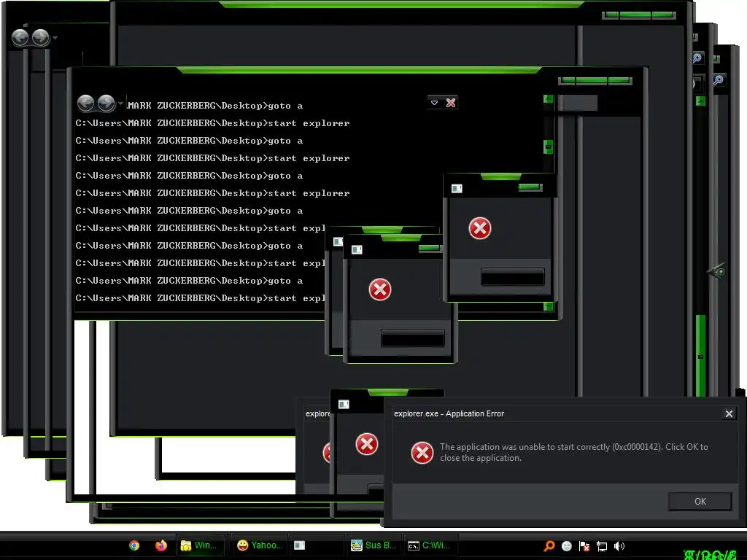Open Google Chrome from the taskbar
Screen dimensions: 747x560
click(x=134, y=545)
